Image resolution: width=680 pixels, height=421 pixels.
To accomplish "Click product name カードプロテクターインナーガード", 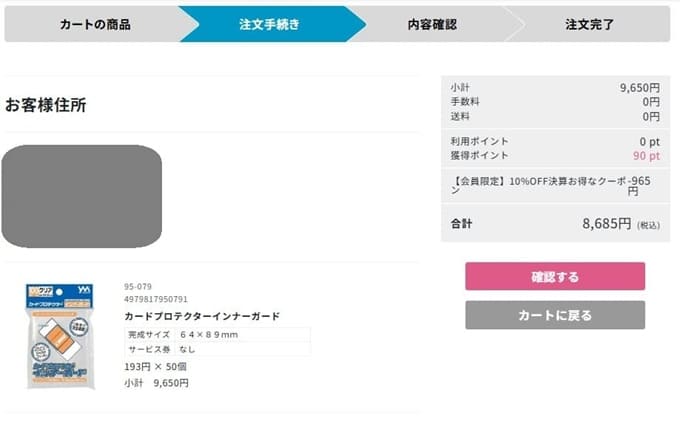I will point(201,316).
